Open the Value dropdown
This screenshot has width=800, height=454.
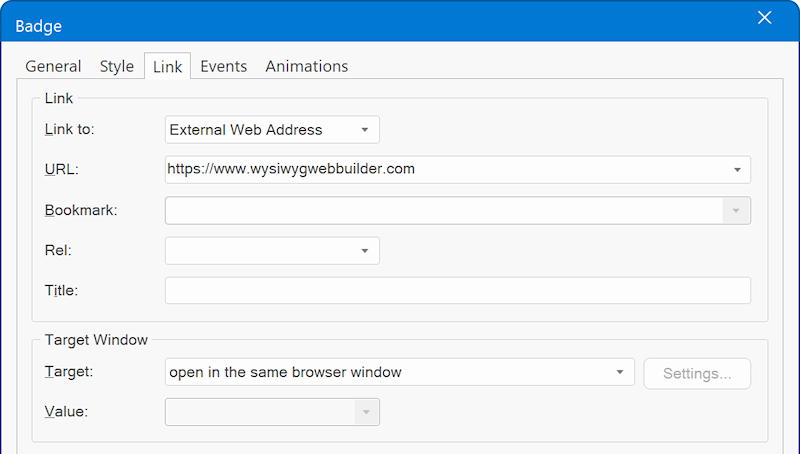(272, 412)
